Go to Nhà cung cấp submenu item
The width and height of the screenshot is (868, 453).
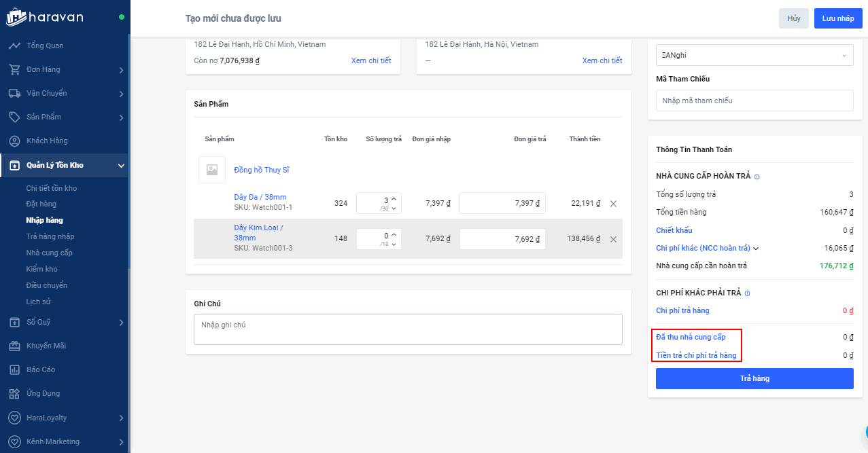point(49,253)
